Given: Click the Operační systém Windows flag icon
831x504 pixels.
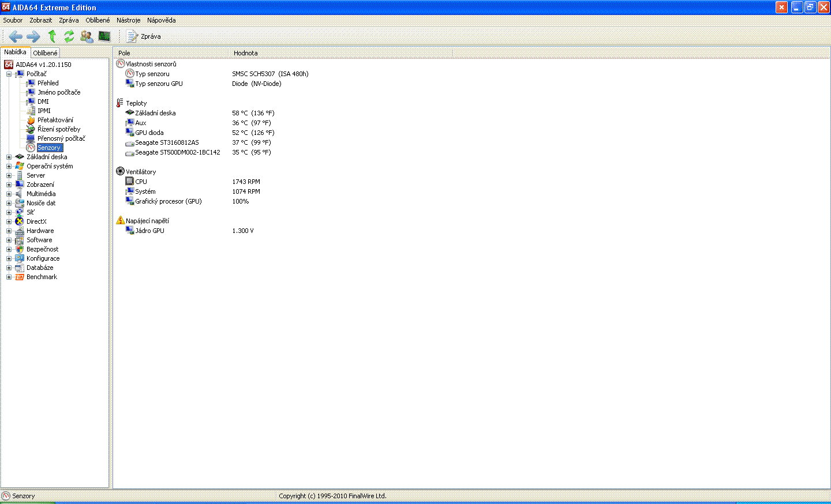Looking at the screenshot, I should point(20,166).
